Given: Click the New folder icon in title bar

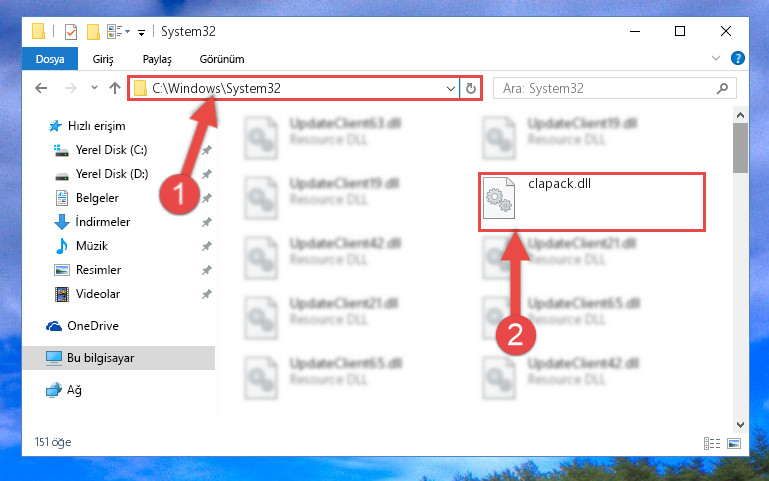Looking at the screenshot, I should point(93,32).
